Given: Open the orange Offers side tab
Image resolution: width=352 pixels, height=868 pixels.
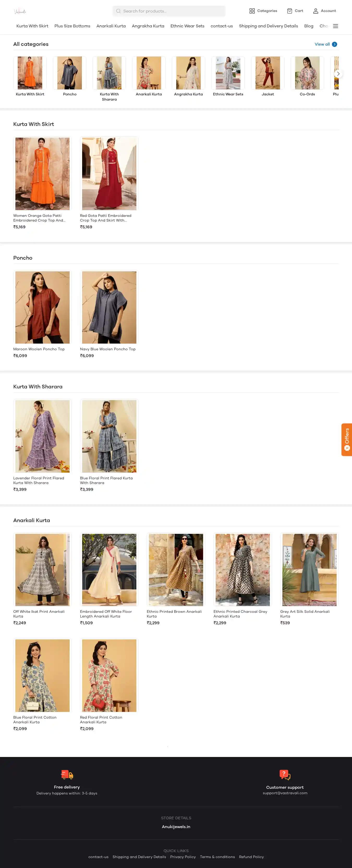Looking at the screenshot, I should (346, 439).
